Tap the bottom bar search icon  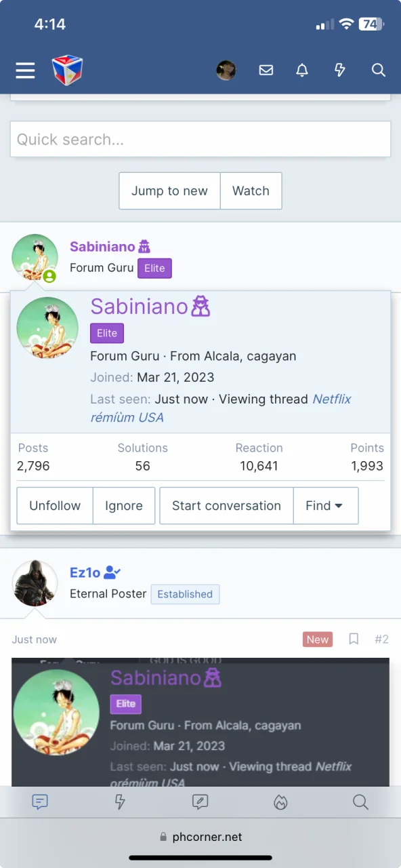click(x=360, y=802)
